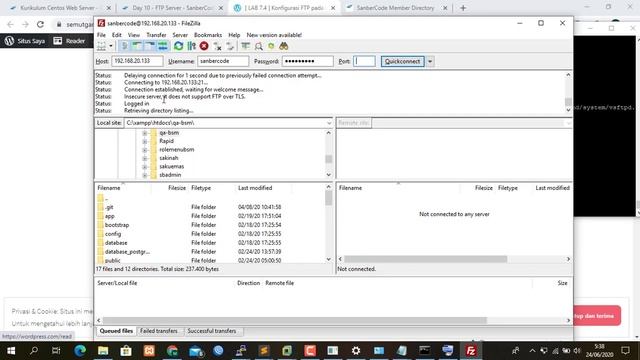Open Site Manager dropdown arrow
640x360 pixels.
click(x=110, y=46)
